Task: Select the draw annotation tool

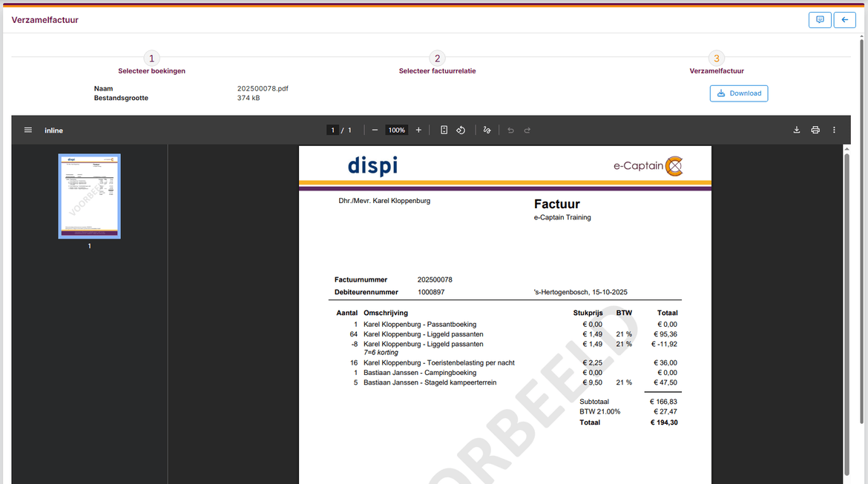Action: 487,130
